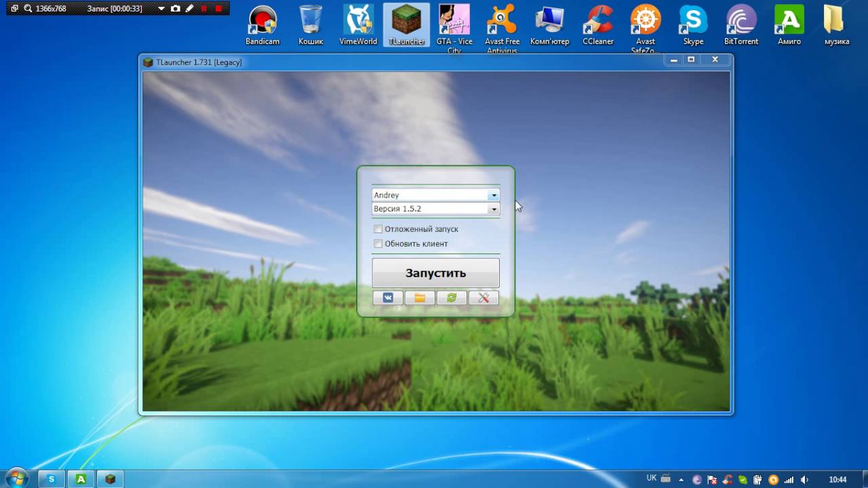Enable the Отложенный запуск checkbox

point(378,229)
